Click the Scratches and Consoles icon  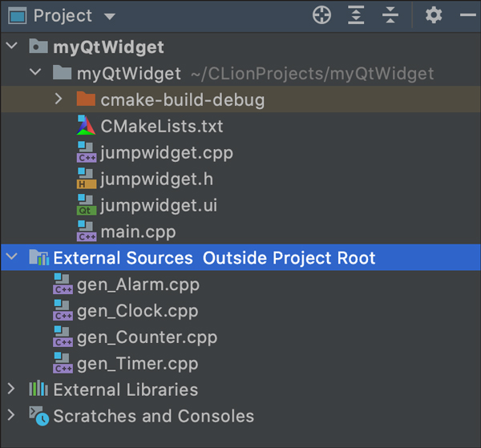pos(38,415)
